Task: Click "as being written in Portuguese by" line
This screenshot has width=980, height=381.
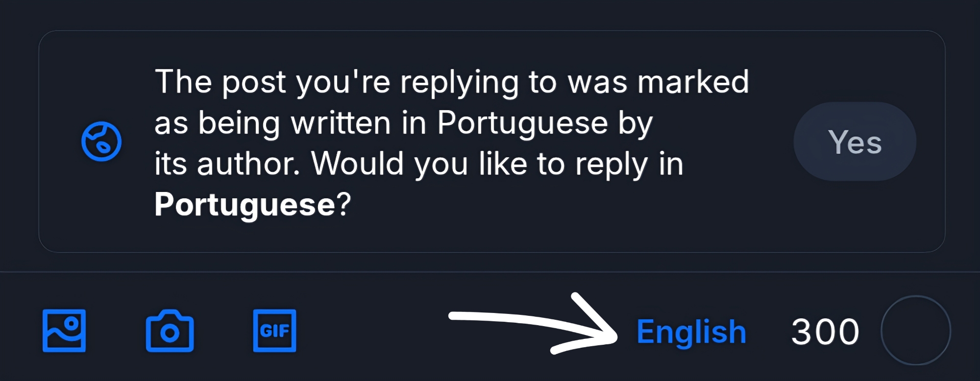Action: pos(403,122)
